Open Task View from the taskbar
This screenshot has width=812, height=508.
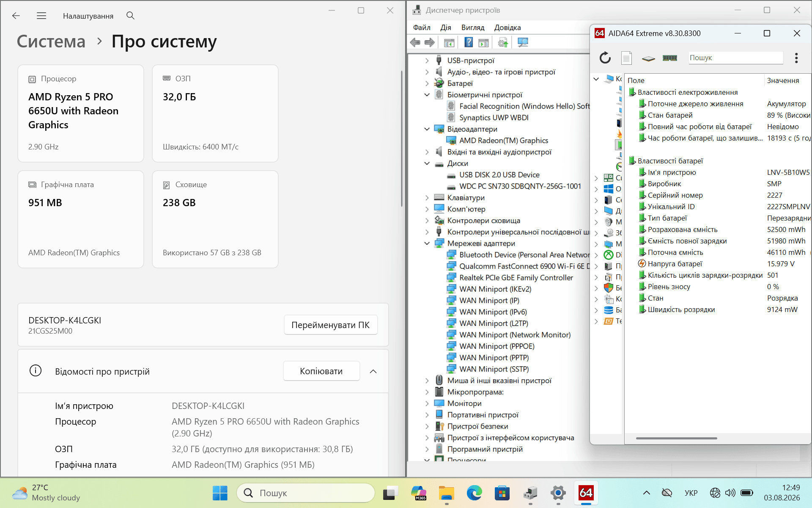pos(390,493)
